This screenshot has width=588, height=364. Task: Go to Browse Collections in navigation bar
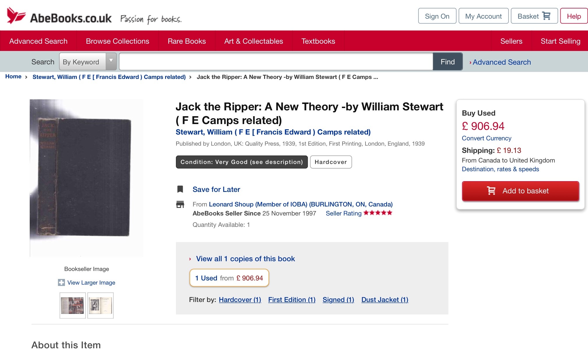click(117, 41)
